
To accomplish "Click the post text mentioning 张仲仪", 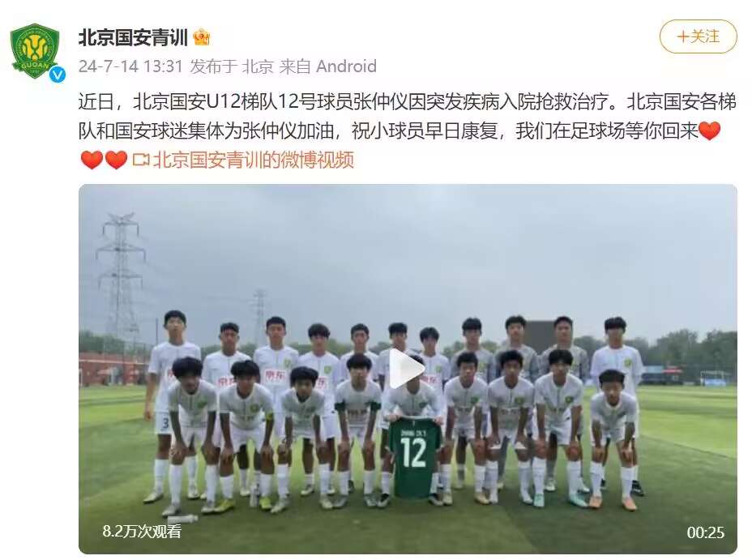I will [x=407, y=116].
